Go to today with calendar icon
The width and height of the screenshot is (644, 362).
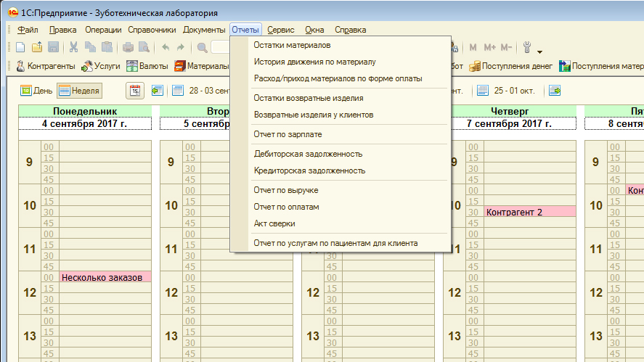pyautogui.click(x=135, y=91)
